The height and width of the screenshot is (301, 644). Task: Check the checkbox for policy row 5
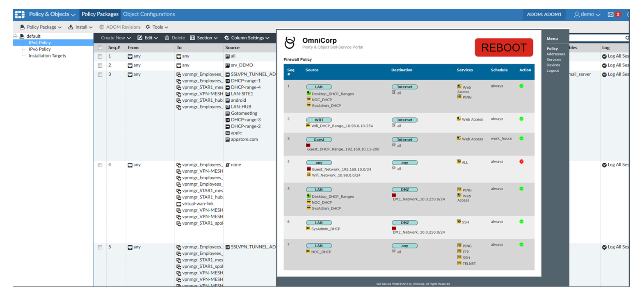(100, 247)
